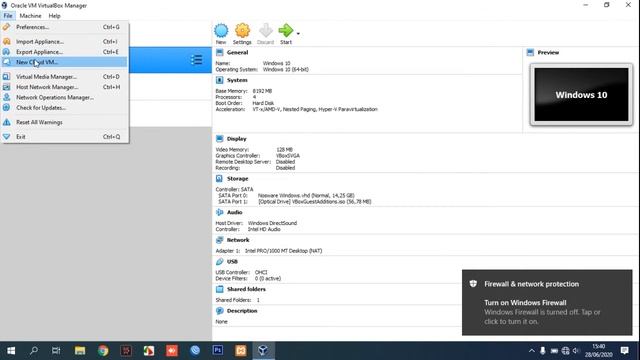
Task: Click the Reset All Warnings triangle icon
Action: 7,122
